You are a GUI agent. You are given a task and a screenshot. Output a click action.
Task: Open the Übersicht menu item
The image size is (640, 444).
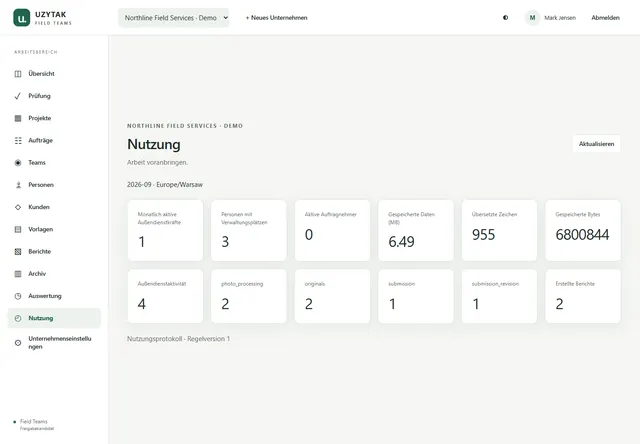[x=54, y=74]
